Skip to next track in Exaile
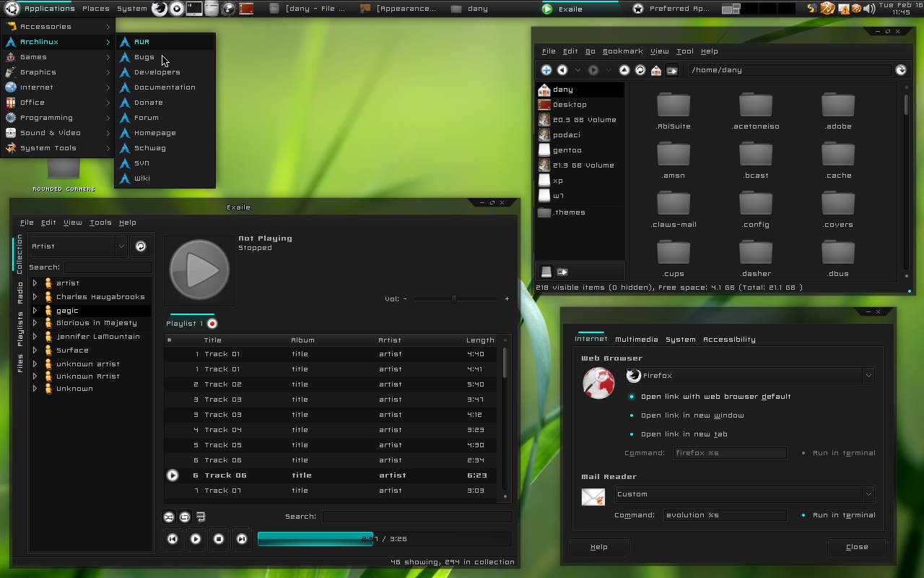Image resolution: width=924 pixels, height=578 pixels. (242, 539)
